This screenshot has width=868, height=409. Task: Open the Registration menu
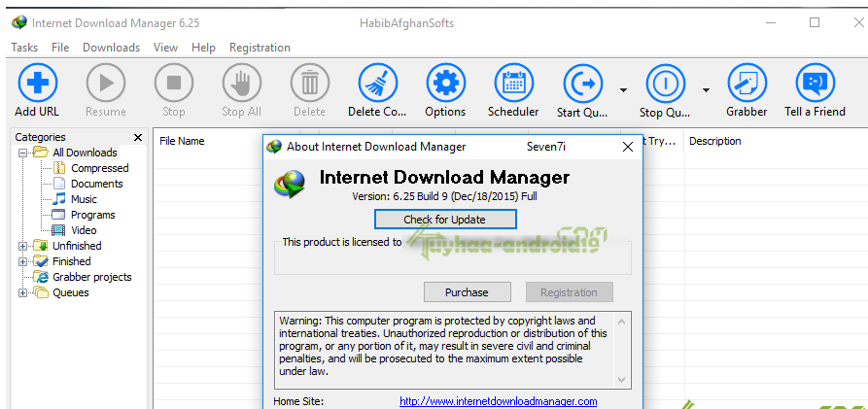pos(260,48)
